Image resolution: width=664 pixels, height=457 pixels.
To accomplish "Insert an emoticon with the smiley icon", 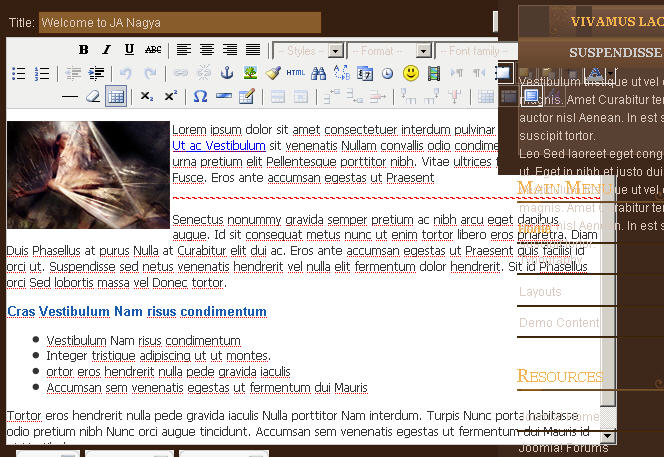I will [x=411, y=73].
